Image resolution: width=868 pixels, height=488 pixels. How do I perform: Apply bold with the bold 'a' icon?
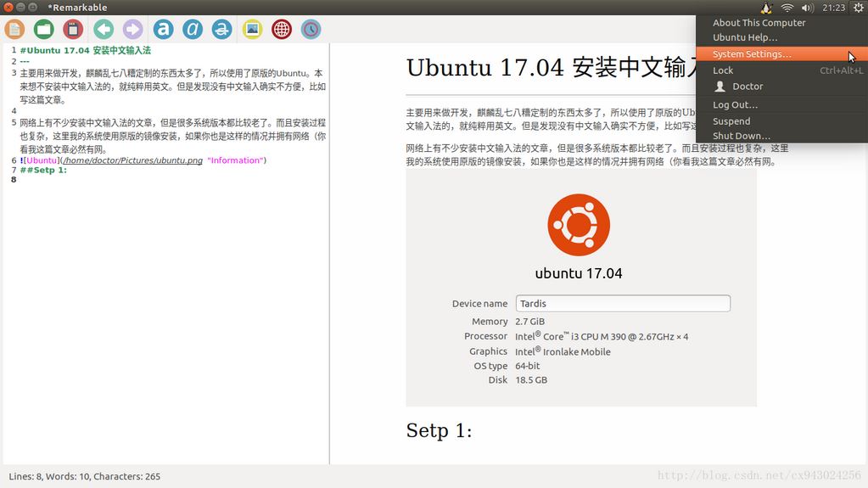[x=163, y=30]
